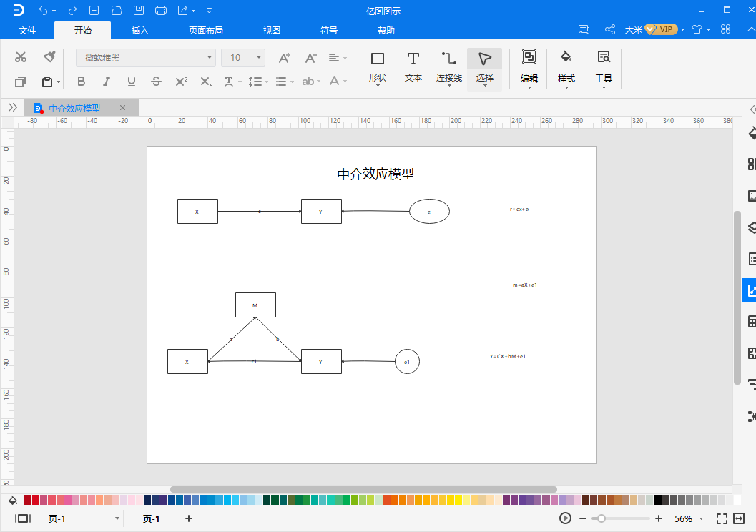Open the 页-1 page selector dropdown
The image size is (756, 532).
pos(83,518)
